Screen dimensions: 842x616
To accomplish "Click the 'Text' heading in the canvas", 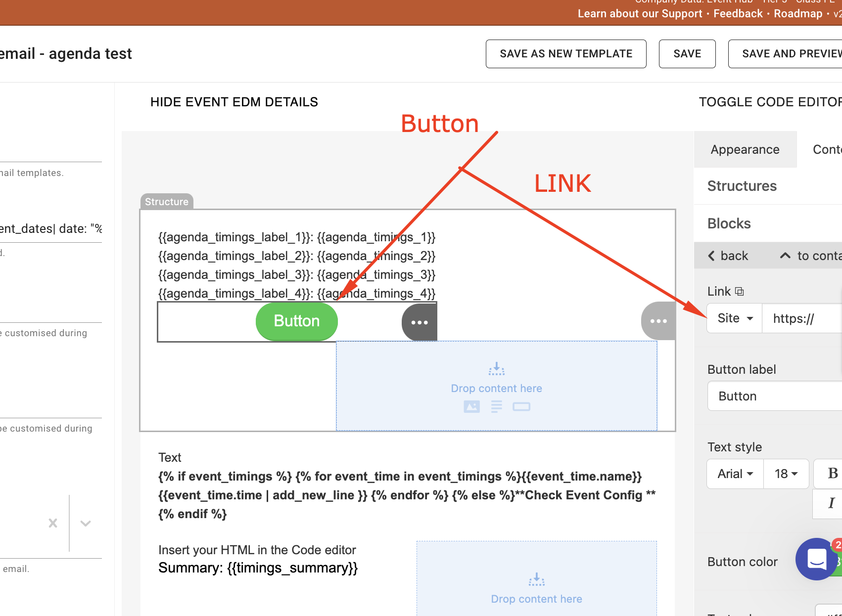I will [170, 457].
